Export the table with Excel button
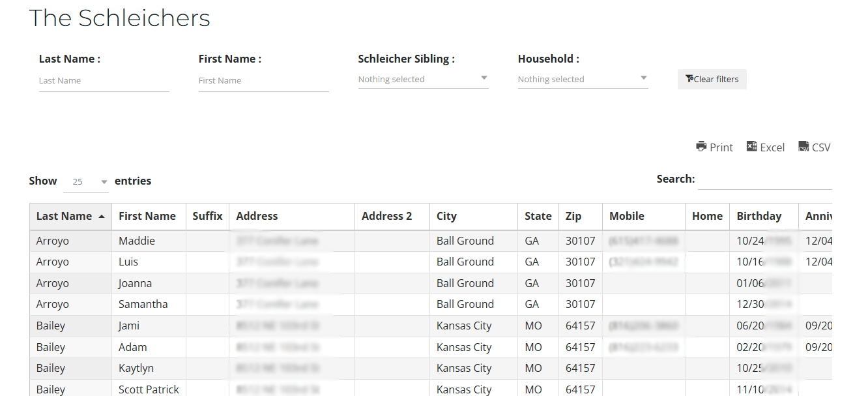The height and width of the screenshot is (396, 868). pos(765,147)
